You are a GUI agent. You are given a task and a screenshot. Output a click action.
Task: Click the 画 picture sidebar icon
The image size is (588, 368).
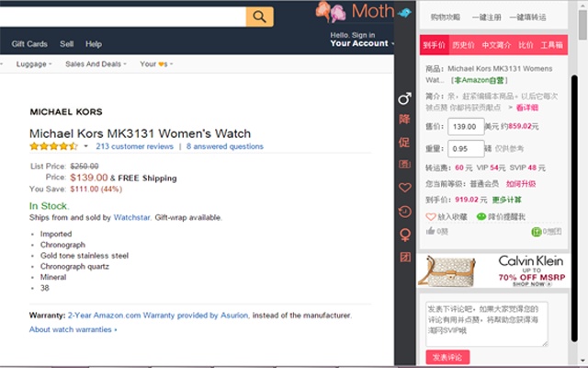[404, 164]
